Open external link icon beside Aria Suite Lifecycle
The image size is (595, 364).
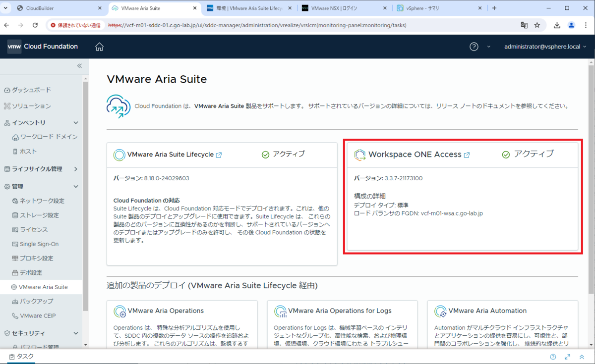tap(219, 155)
